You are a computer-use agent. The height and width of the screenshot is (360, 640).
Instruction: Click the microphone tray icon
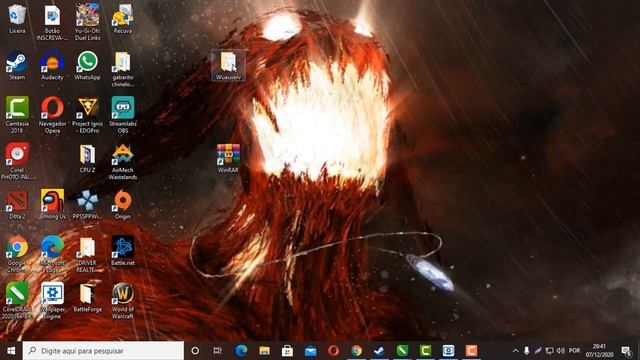[527, 351]
